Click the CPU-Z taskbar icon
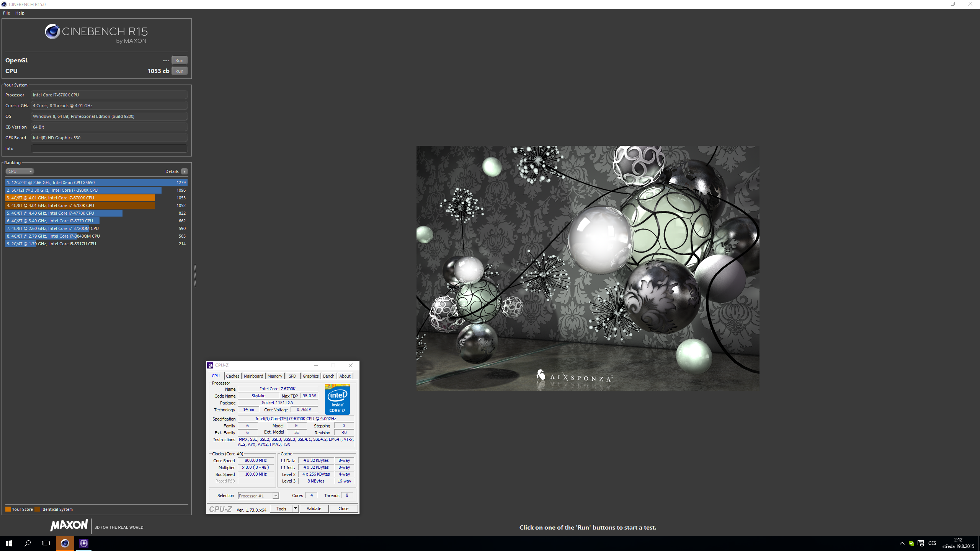Screen dimensions: 980x551 (84, 543)
